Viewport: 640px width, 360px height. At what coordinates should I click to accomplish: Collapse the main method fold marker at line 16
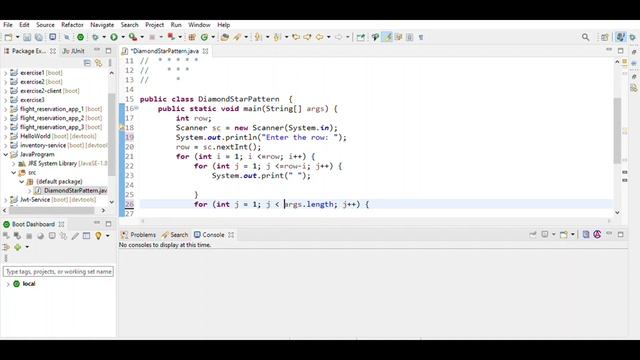tap(137, 108)
